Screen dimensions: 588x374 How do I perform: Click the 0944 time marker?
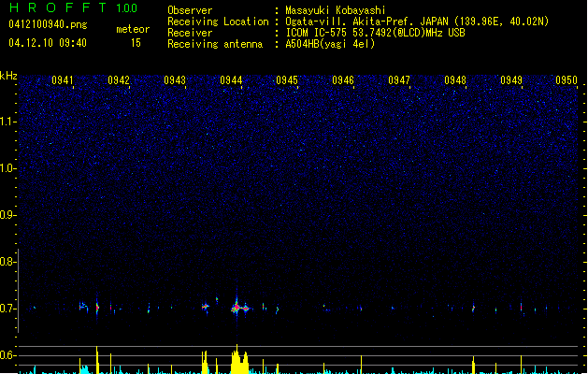click(231, 80)
